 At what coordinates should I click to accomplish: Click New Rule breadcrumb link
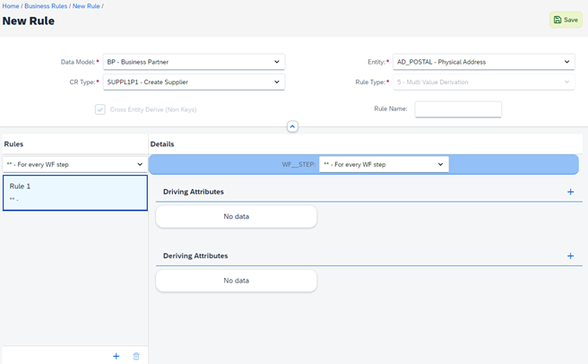pos(86,6)
